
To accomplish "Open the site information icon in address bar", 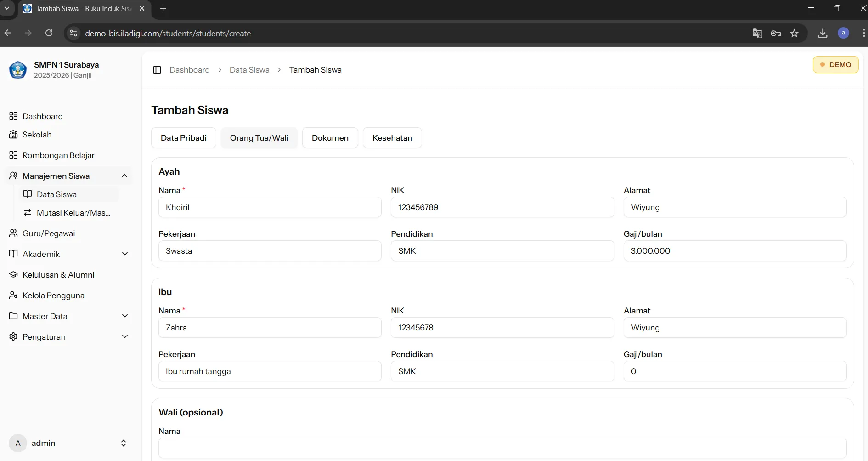I will coord(73,33).
